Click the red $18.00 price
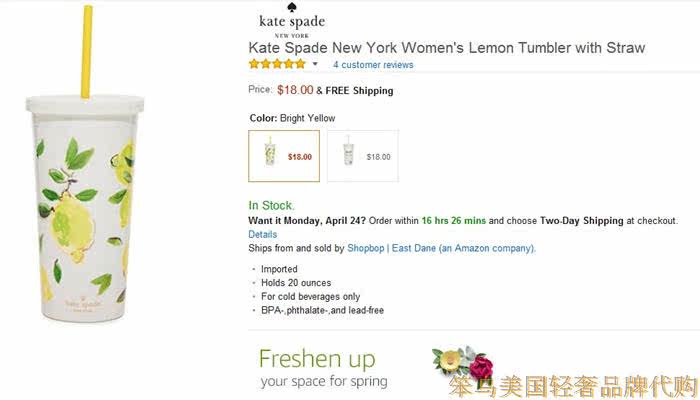The image size is (700, 400). (x=295, y=90)
